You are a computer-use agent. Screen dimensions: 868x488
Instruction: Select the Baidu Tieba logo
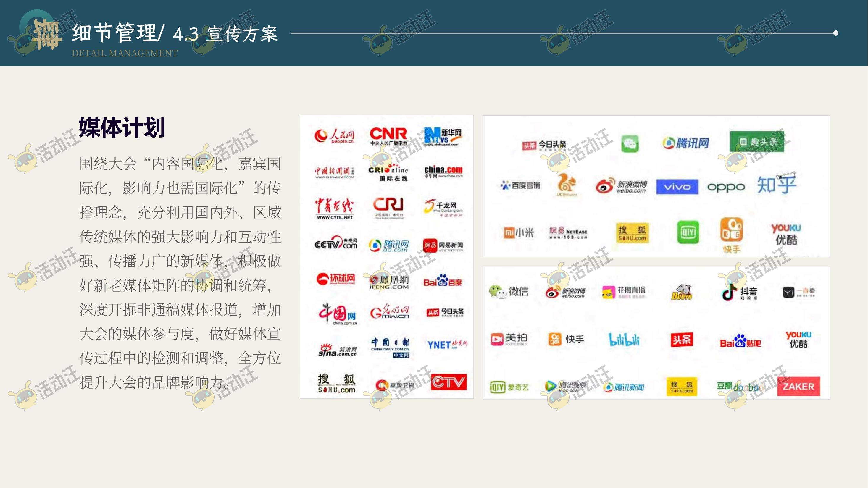740,342
